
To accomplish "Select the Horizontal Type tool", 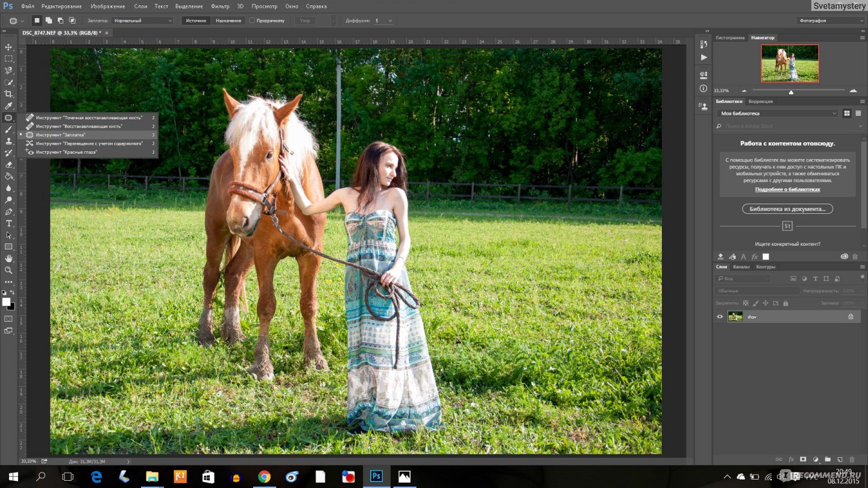I will [x=8, y=224].
